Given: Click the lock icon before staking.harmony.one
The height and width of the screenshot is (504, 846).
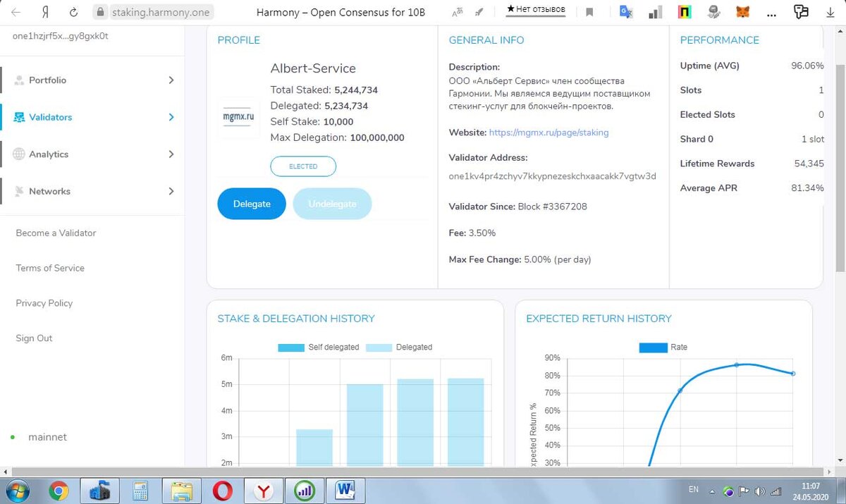Looking at the screenshot, I should [x=100, y=13].
